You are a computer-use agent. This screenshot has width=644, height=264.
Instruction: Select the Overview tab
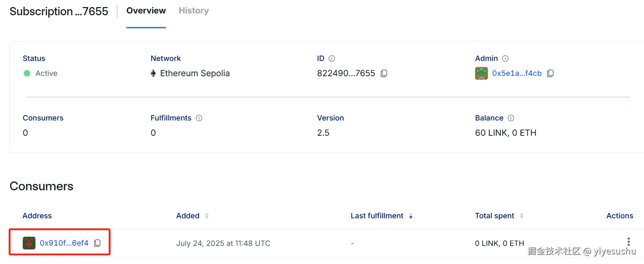pyautogui.click(x=146, y=11)
